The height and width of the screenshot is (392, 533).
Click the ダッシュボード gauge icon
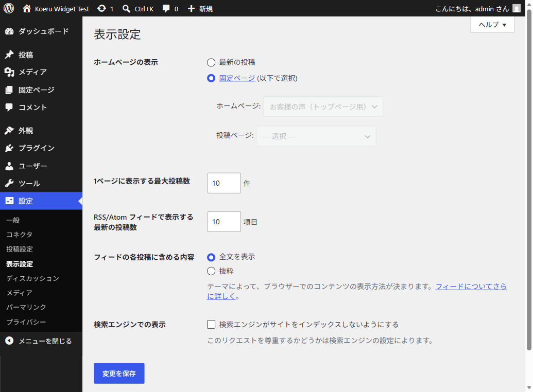(x=9, y=31)
